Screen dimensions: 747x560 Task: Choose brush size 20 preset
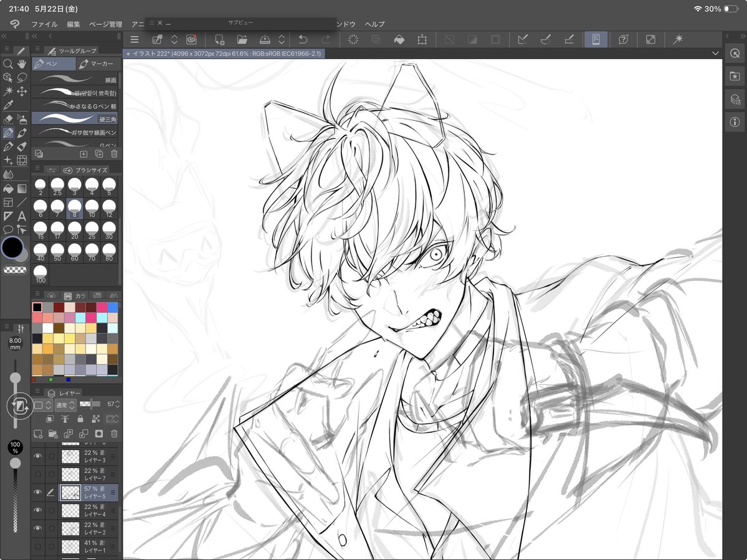click(74, 230)
